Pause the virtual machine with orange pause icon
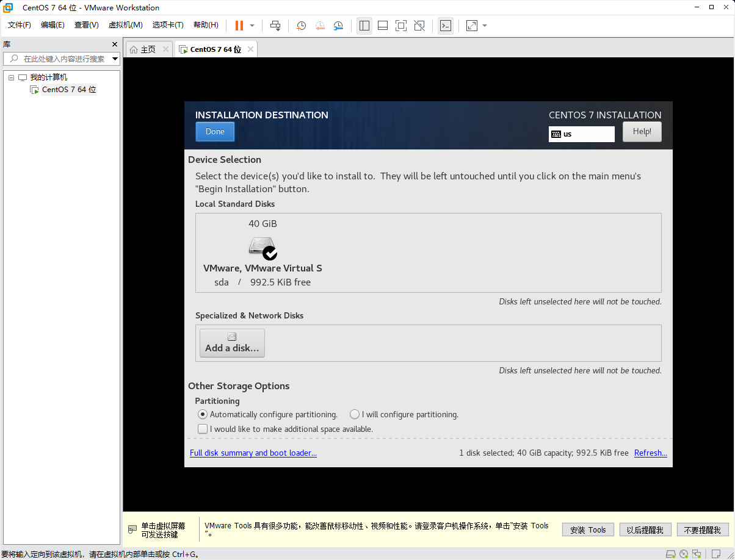Viewport: 735px width, 560px height. tap(239, 26)
